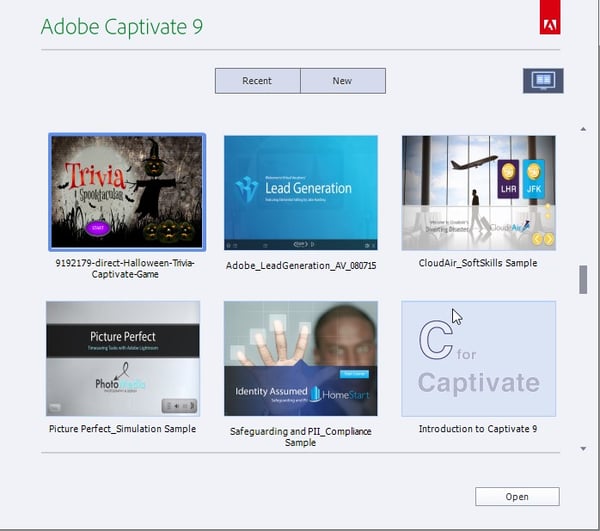
Task: Click the Introduction to Captivate 9 label
Action: (478, 429)
